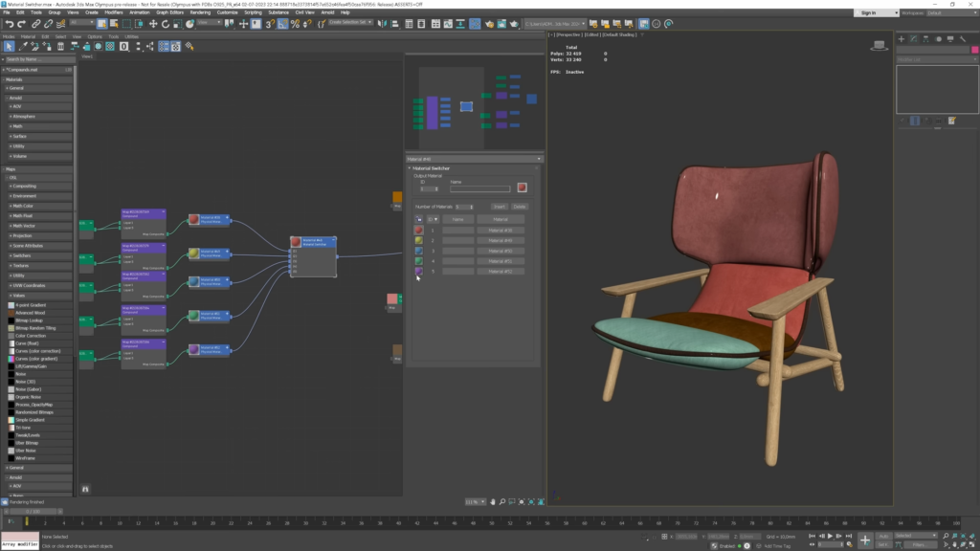Open the Sign In dropdown
Screen dimensions: 980x551
click(876, 12)
